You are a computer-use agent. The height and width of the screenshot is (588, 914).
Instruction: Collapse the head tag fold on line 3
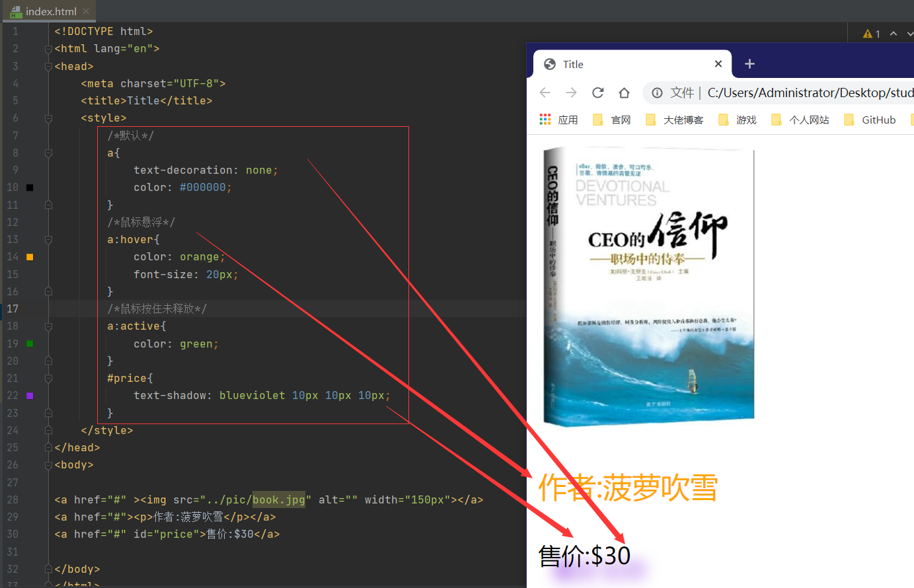click(x=48, y=67)
